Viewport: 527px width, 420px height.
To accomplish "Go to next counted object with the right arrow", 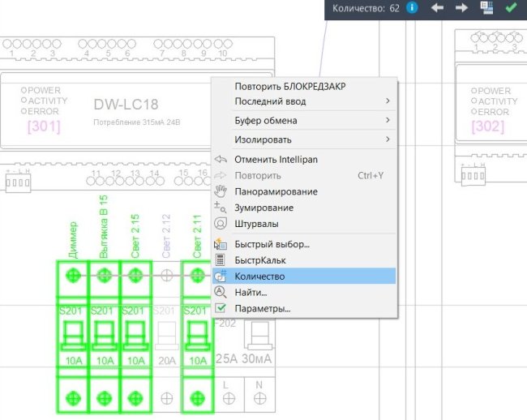I will pos(461,8).
